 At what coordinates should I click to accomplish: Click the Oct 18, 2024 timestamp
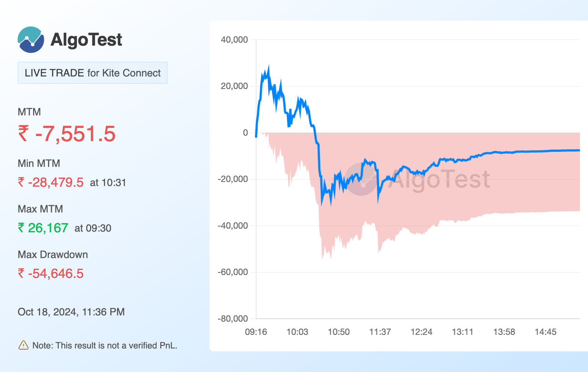coord(71,312)
